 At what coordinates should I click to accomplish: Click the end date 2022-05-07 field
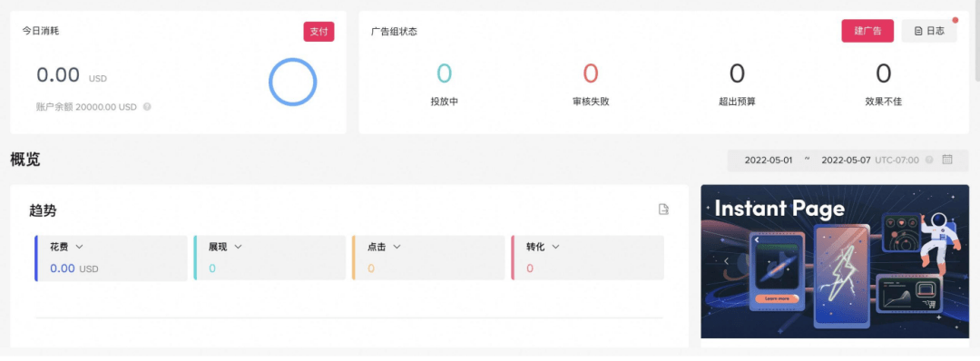tap(846, 160)
